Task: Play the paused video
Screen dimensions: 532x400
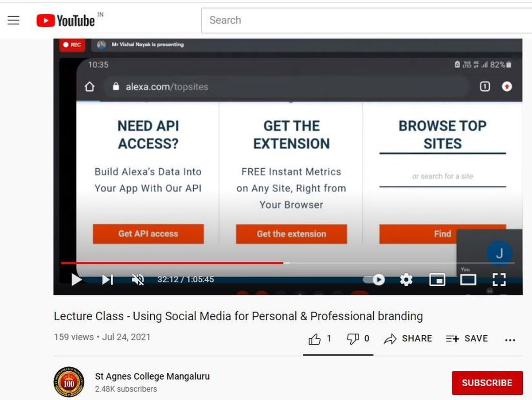Action: pos(77,280)
